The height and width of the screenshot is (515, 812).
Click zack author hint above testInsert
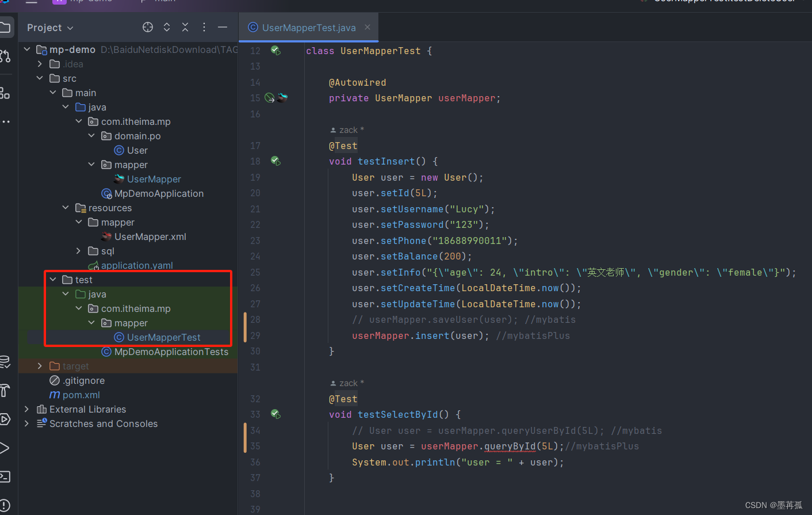click(347, 130)
